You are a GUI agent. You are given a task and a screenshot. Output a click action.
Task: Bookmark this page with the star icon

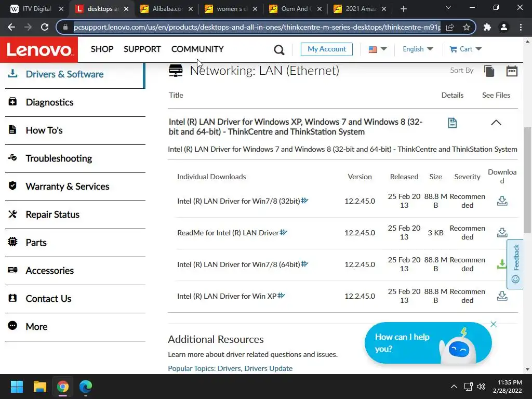tap(467, 27)
